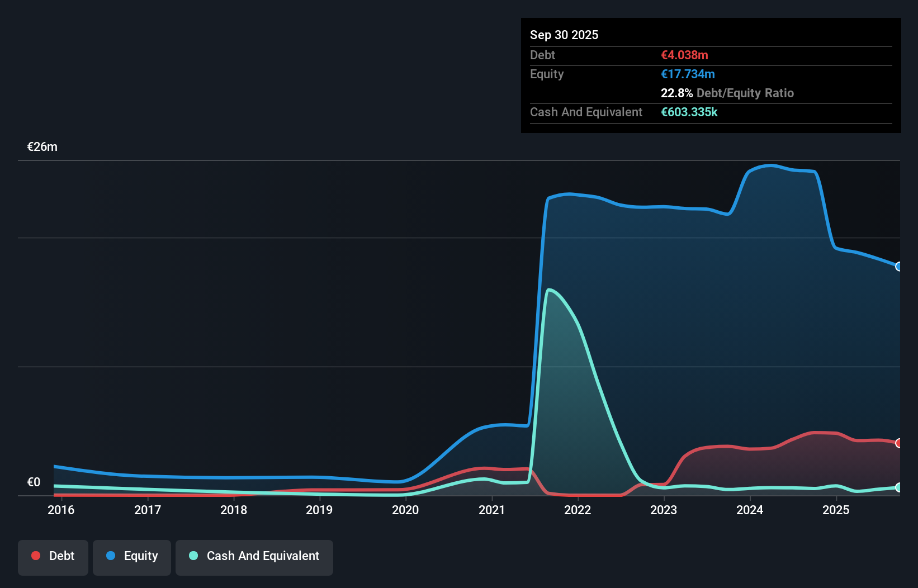Click the 2017 x-axis label
Viewport: 918px width, 588px height.
point(148,510)
